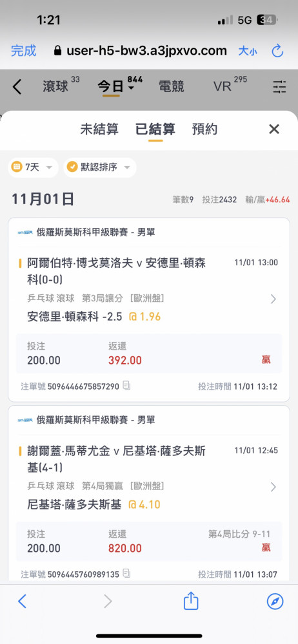This screenshot has height=644, width=298.
Task: Switch to the 預約 tab
Action: click(x=204, y=129)
